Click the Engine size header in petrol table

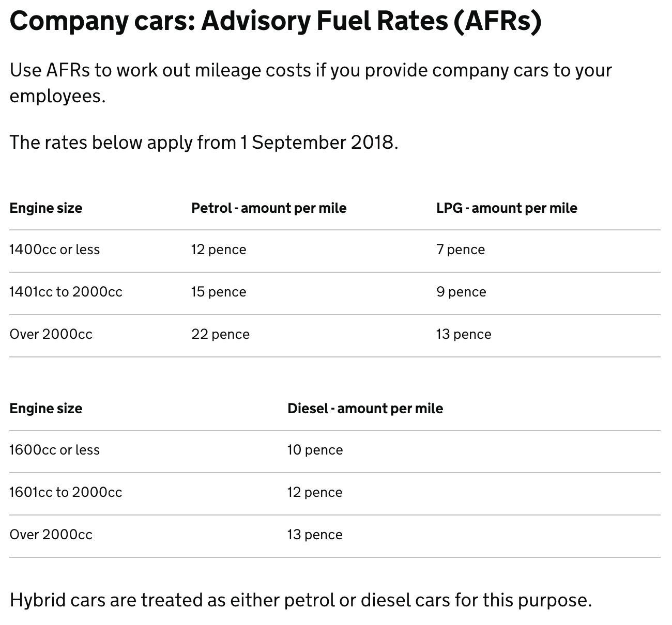[x=46, y=208]
